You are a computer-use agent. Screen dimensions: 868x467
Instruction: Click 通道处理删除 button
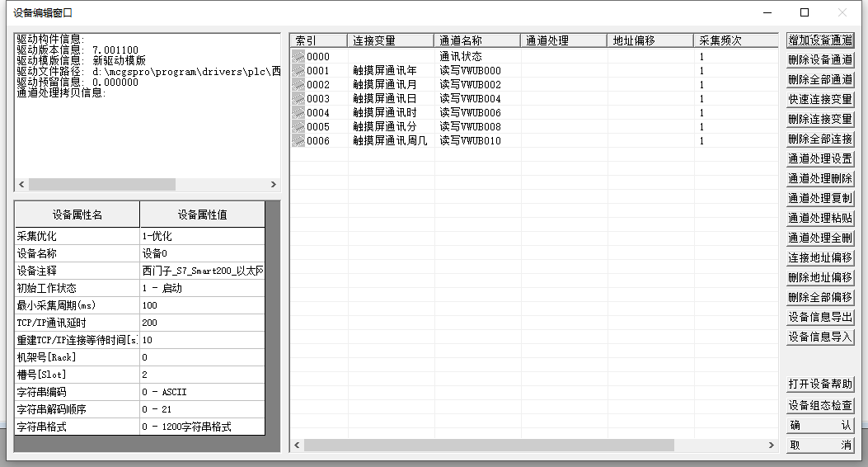point(820,178)
